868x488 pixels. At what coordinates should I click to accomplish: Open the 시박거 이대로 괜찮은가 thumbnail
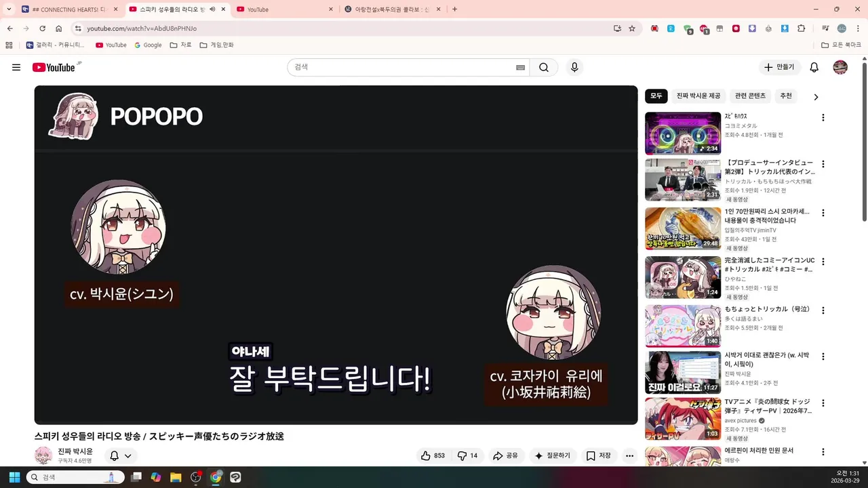point(683,372)
